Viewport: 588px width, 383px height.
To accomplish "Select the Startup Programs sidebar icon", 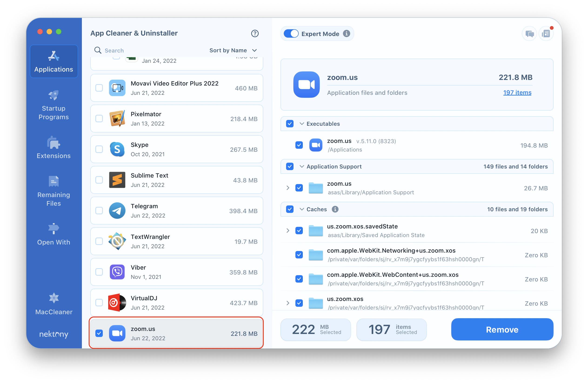I will 53,106.
